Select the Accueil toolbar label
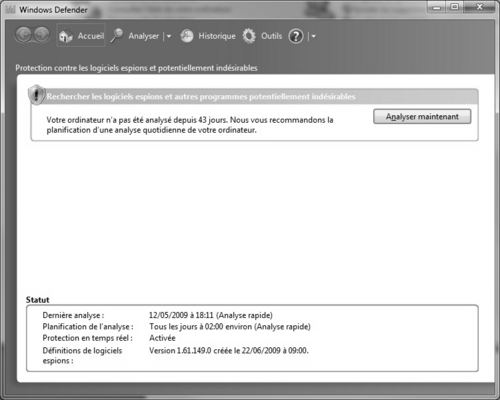The image size is (500, 400). tap(91, 36)
